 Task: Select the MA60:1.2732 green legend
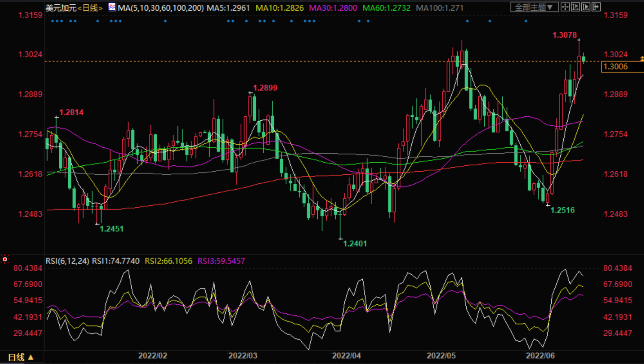pyautogui.click(x=386, y=8)
